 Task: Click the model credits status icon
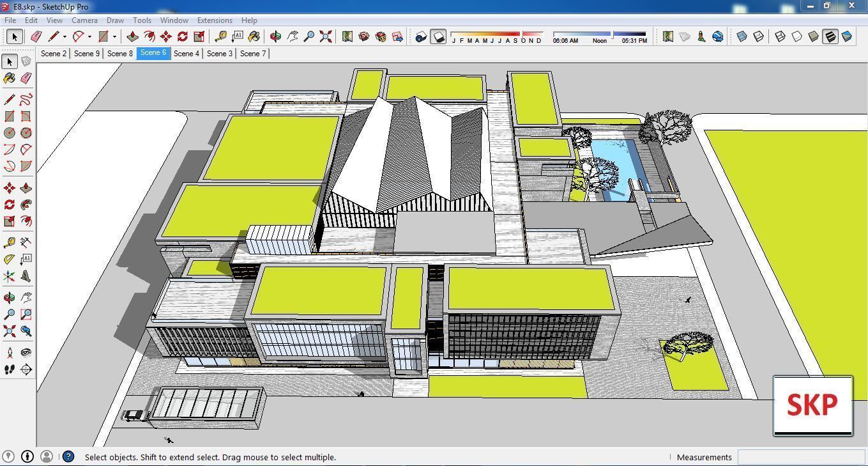coord(27,456)
